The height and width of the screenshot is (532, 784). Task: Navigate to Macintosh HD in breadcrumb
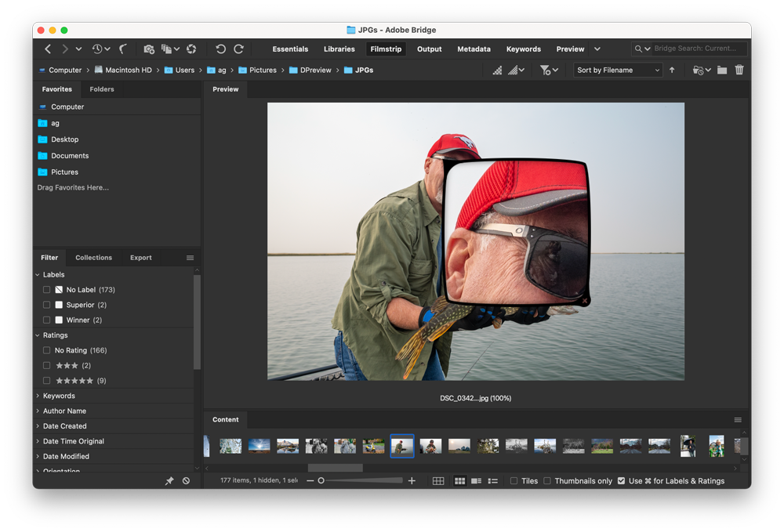coord(123,71)
